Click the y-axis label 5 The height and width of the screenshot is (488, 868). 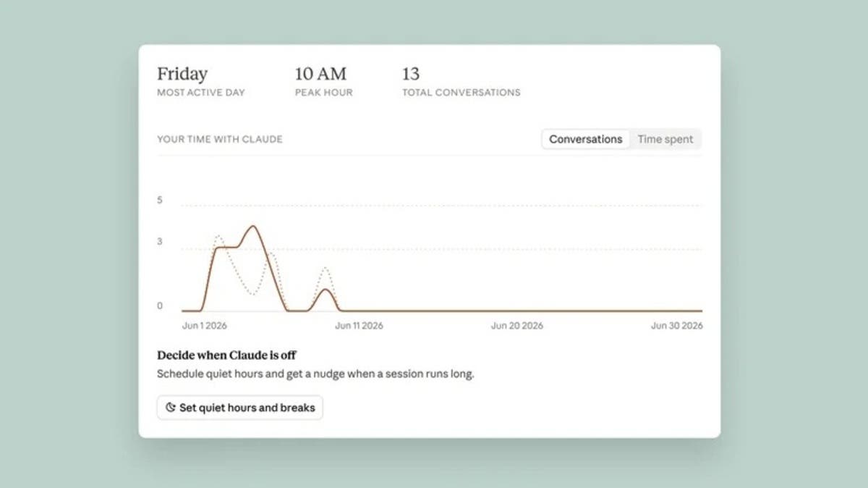pyautogui.click(x=160, y=200)
